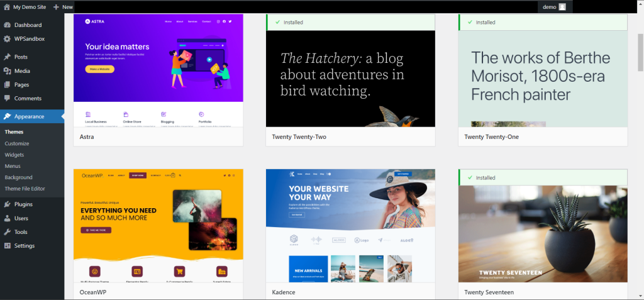Open the Customize submenu link
Viewport: 644px width, 300px height.
click(x=17, y=143)
